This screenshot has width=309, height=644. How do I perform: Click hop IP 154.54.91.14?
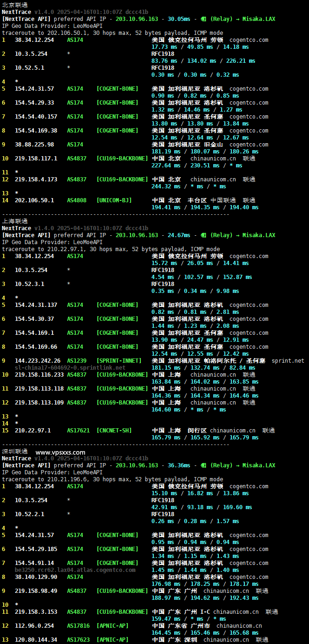[34, 563]
